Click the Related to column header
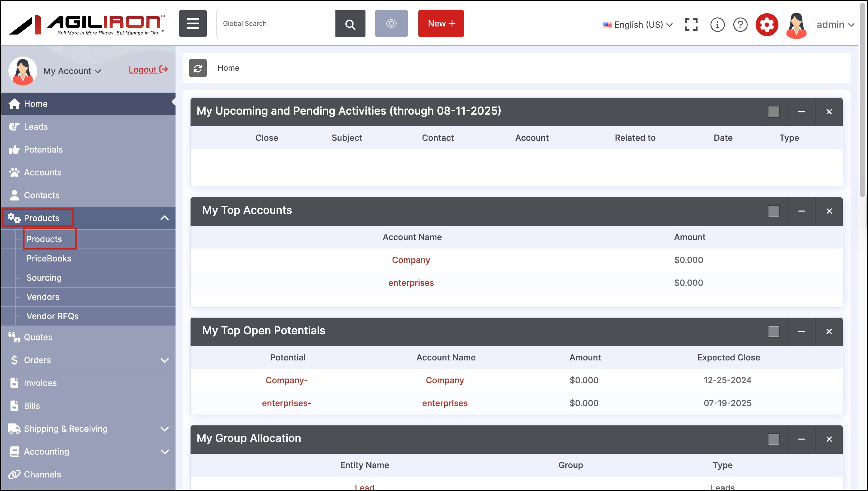This screenshot has height=491, width=868. pyautogui.click(x=635, y=138)
